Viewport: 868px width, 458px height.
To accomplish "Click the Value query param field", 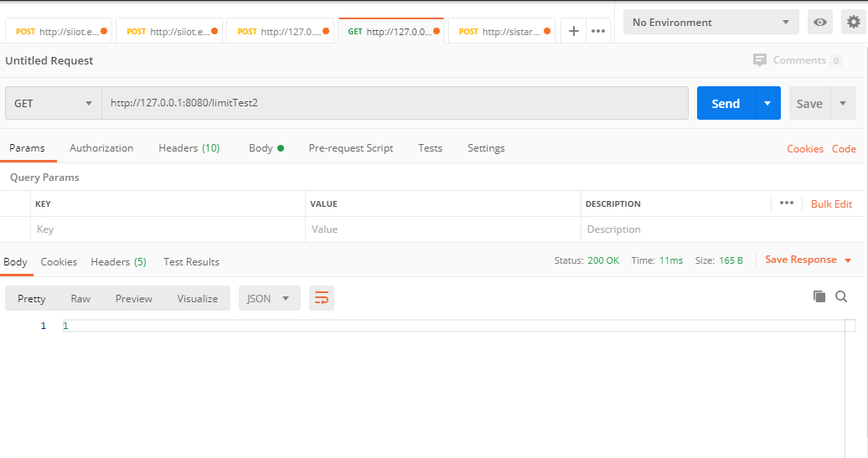I will [x=443, y=229].
